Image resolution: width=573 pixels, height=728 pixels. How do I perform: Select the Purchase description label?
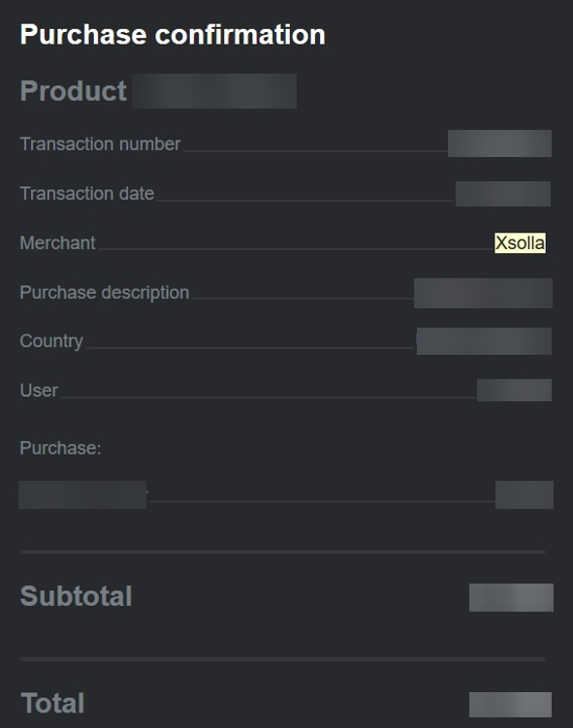pyautogui.click(x=105, y=293)
